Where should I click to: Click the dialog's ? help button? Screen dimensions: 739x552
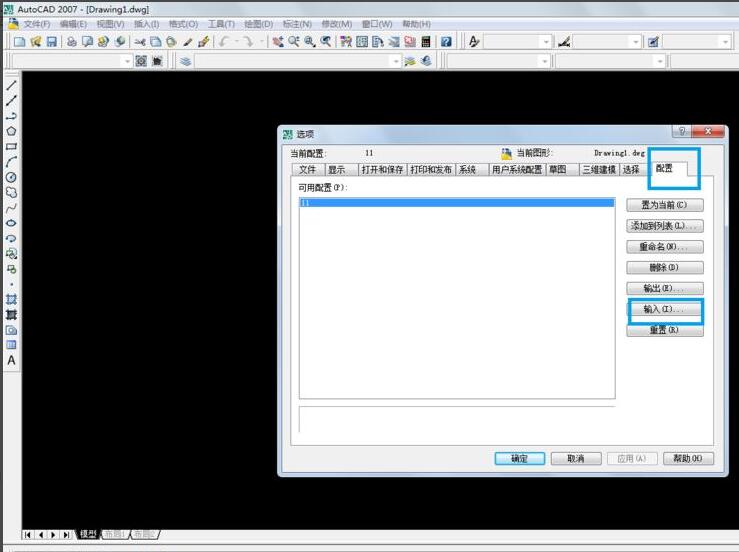tap(682, 132)
